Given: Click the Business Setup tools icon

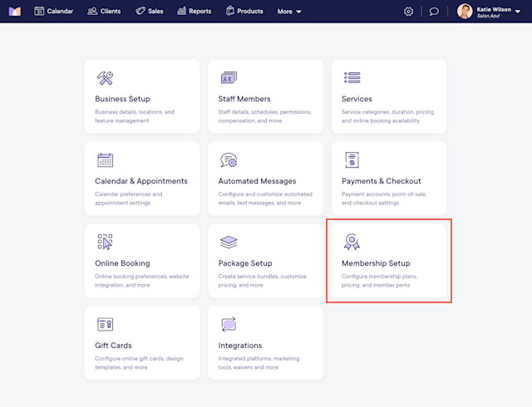Looking at the screenshot, I should (106, 78).
